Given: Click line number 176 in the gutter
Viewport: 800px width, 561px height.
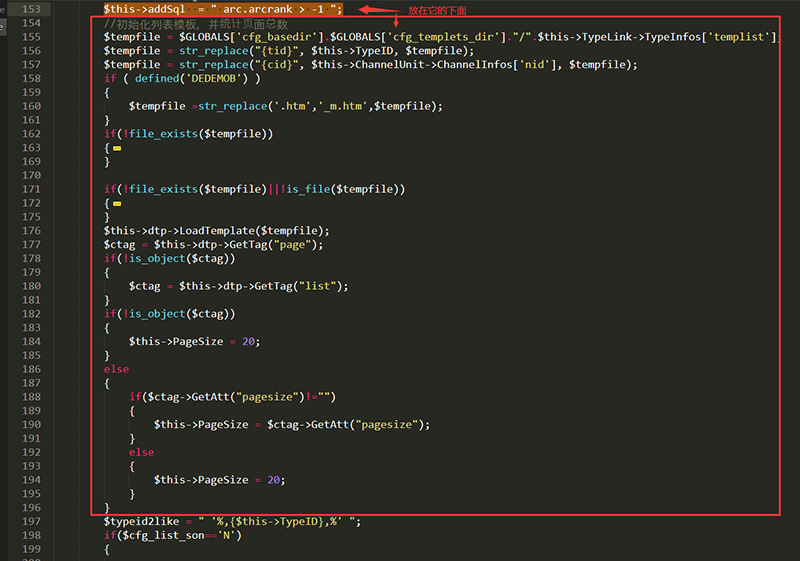Looking at the screenshot, I should 31,231.
